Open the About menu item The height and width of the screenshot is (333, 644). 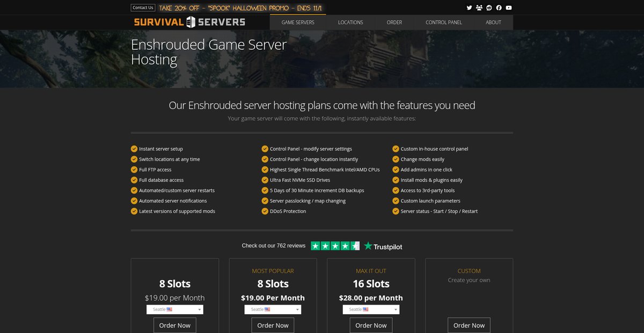(493, 23)
